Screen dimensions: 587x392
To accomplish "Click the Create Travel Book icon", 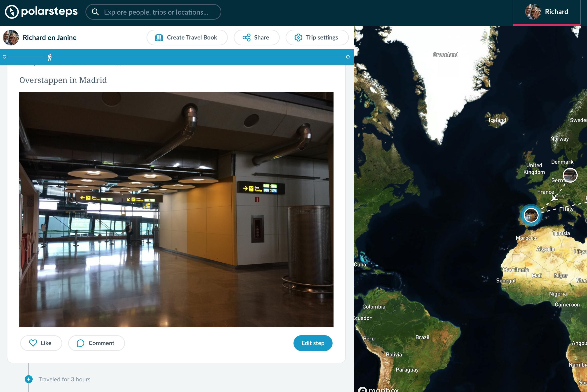I will [x=159, y=38].
